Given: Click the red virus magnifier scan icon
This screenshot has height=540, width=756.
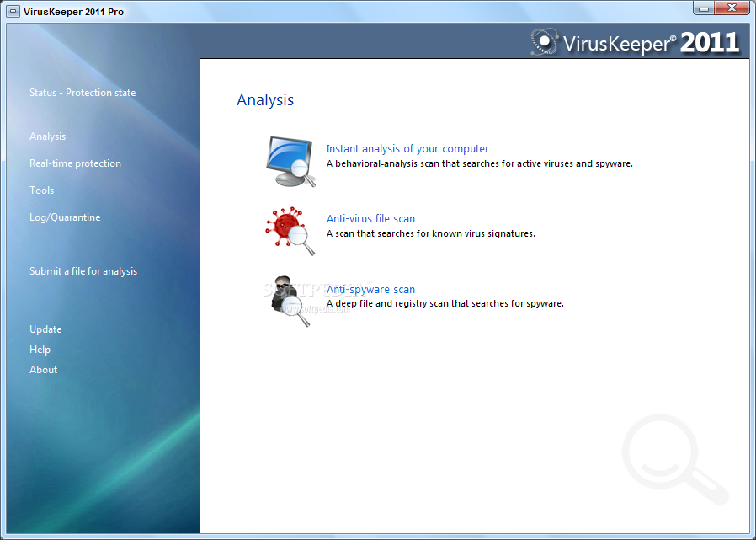Looking at the screenshot, I should (290, 231).
